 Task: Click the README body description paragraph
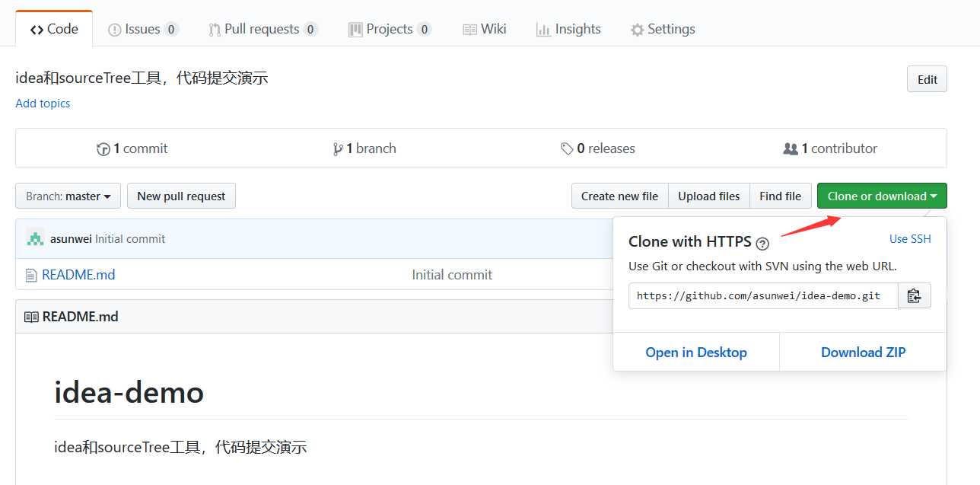pyautogui.click(x=180, y=447)
